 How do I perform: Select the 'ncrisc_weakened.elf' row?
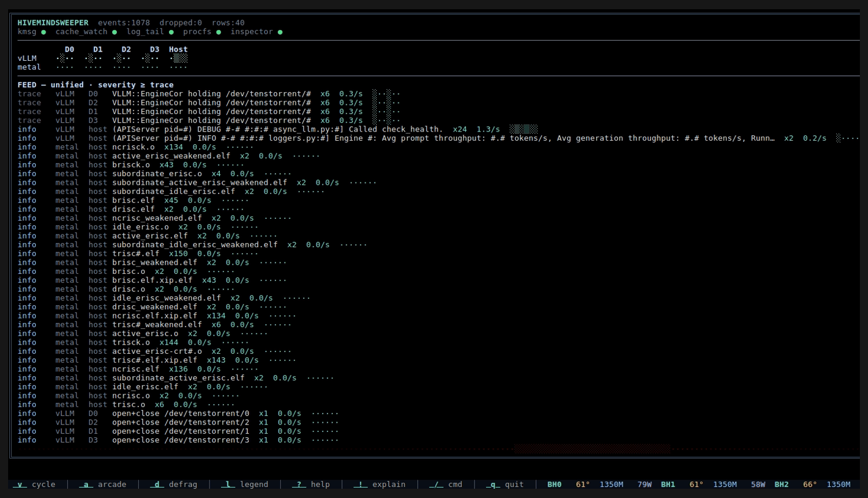(155, 218)
